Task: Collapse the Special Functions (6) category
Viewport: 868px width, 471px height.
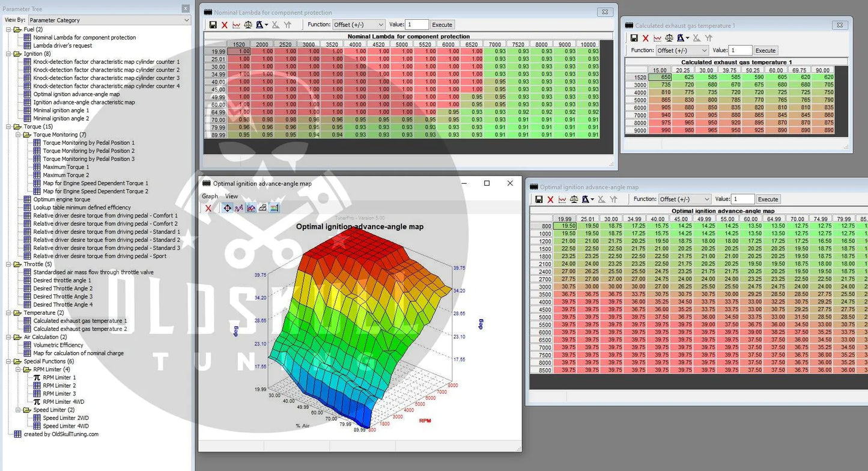Action: 8,362
